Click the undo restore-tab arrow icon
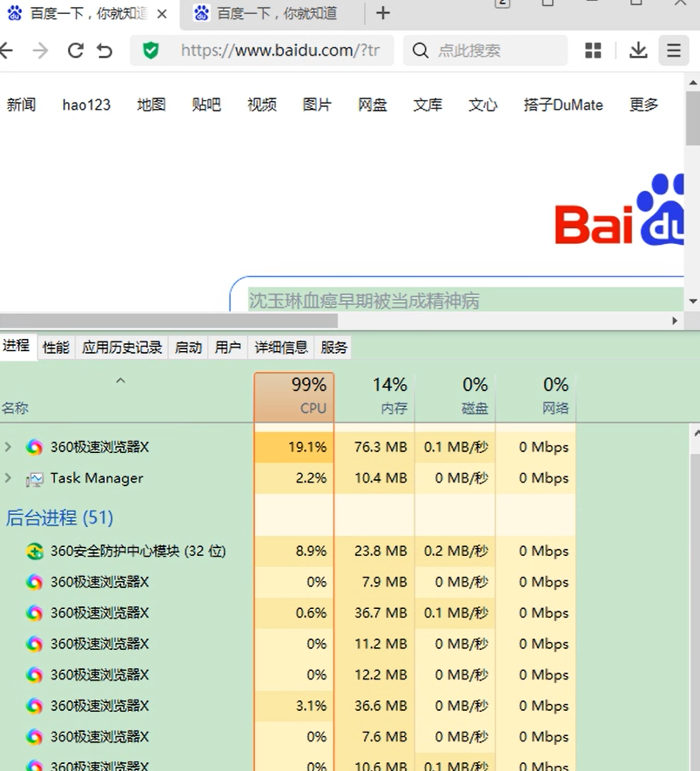 (104, 51)
